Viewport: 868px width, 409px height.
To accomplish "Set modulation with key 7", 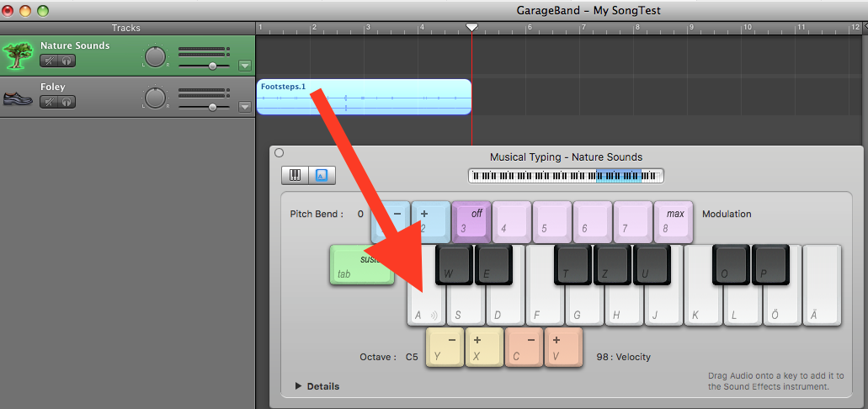I will [x=633, y=222].
